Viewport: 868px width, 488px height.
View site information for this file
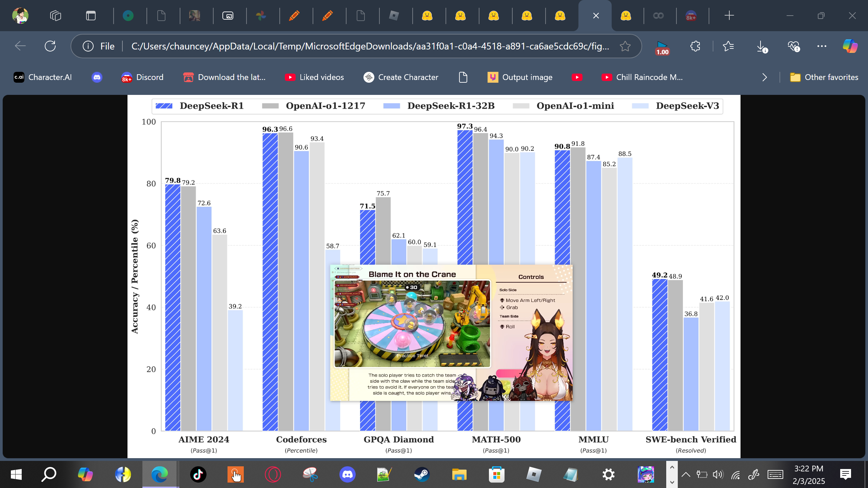pos(88,46)
